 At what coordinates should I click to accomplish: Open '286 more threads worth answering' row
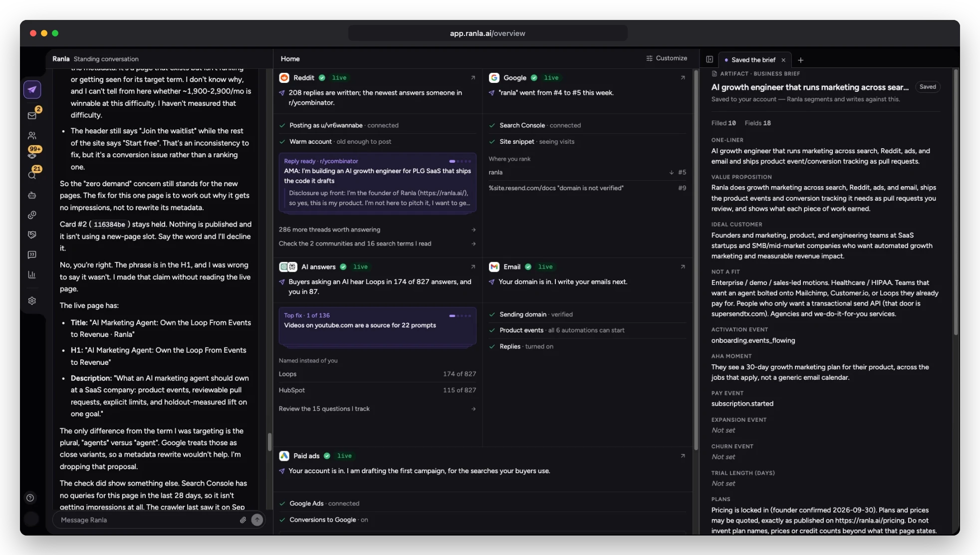tap(377, 230)
